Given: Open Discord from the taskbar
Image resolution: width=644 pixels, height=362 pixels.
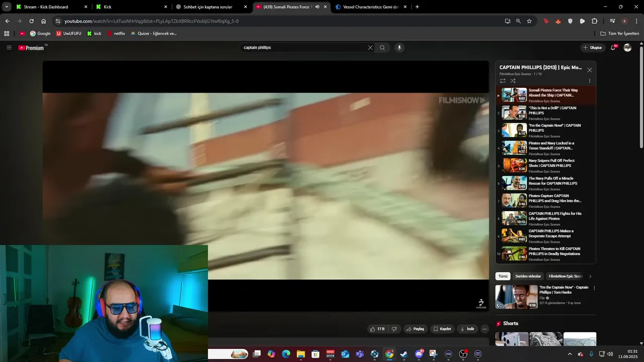Looking at the screenshot, I should tap(419, 354).
